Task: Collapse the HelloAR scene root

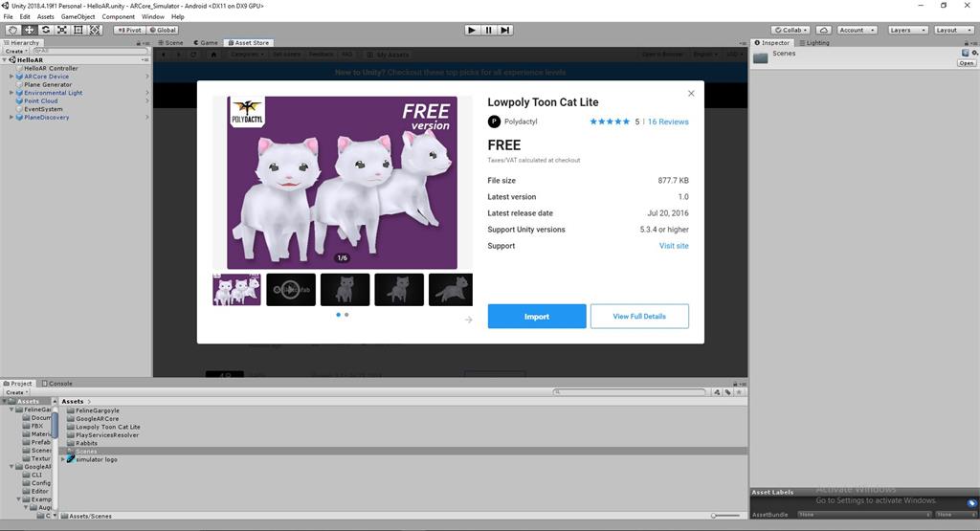Action: [x=5, y=60]
